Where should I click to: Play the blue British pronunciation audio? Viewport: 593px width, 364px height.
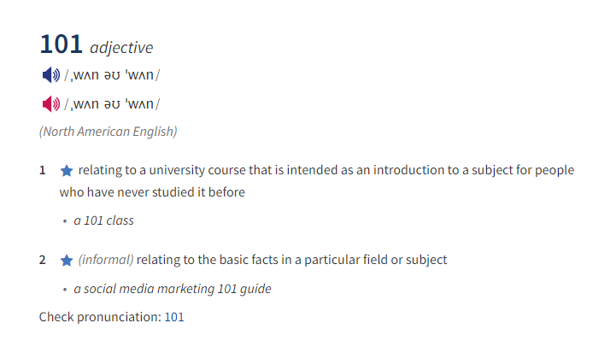pyautogui.click(x=51, y=75)
